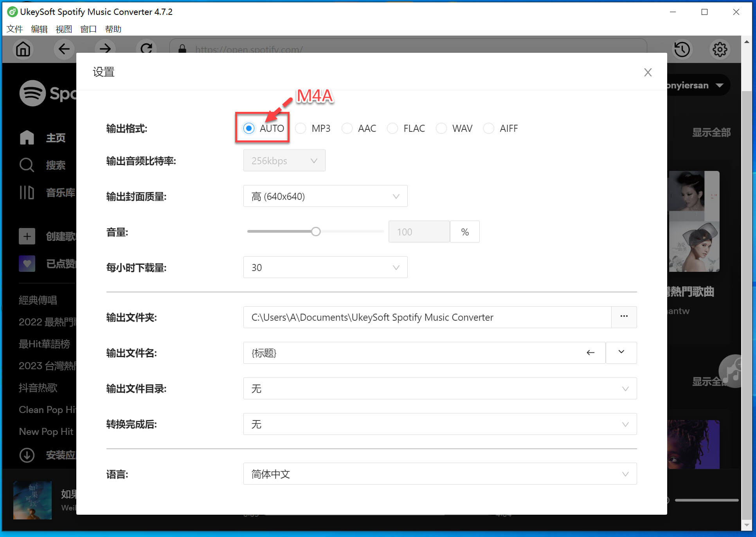Click the now-playing album cover thumbnail
This screenshot has height=537, width=756.
tap(32, 500)
